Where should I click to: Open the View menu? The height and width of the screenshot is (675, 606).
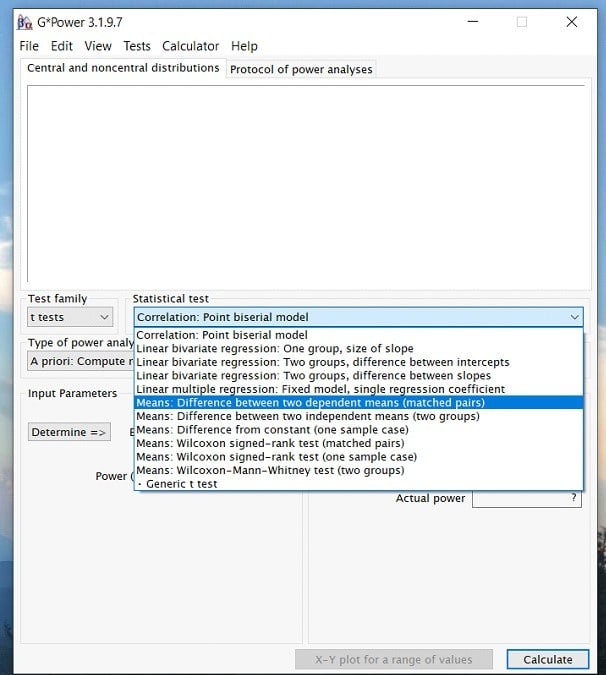pyautogui.click(x=98, y=46)
